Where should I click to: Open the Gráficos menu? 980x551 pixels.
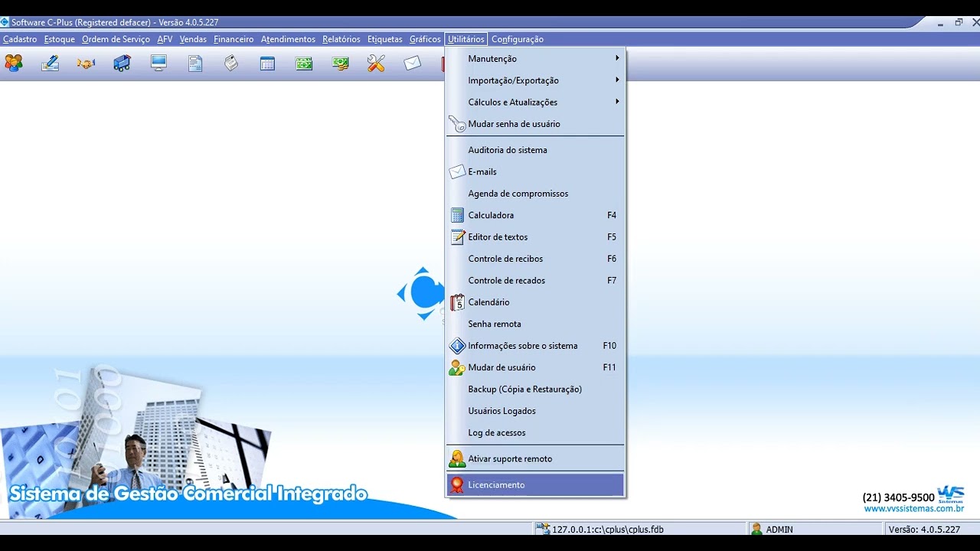425,39
